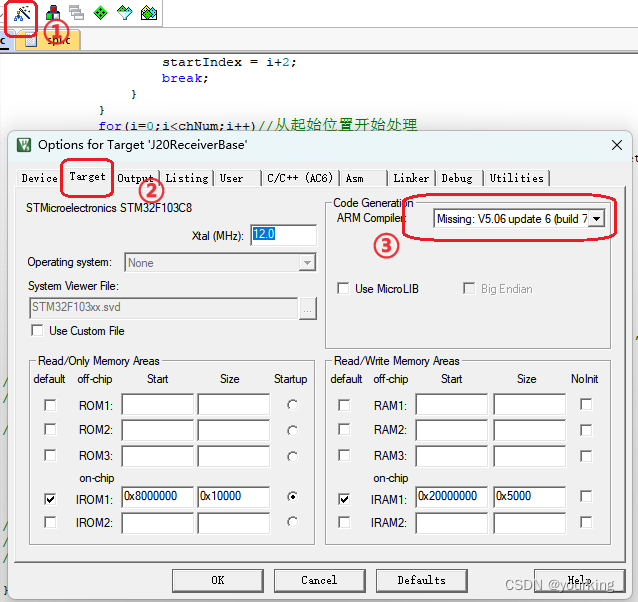The width and height of the screenshot is (638, 602).
Task: Enable the Use Custom File checkbox
Action: [x=37, y=330]
